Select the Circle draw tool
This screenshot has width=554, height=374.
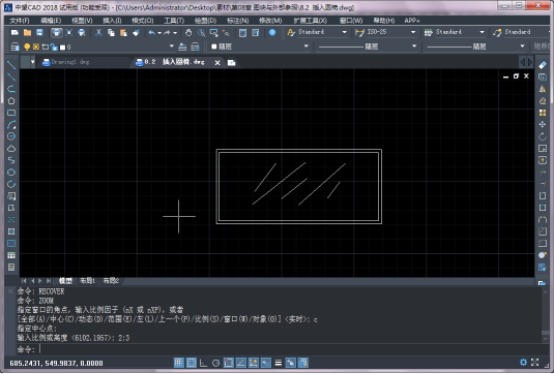point(11,136)
